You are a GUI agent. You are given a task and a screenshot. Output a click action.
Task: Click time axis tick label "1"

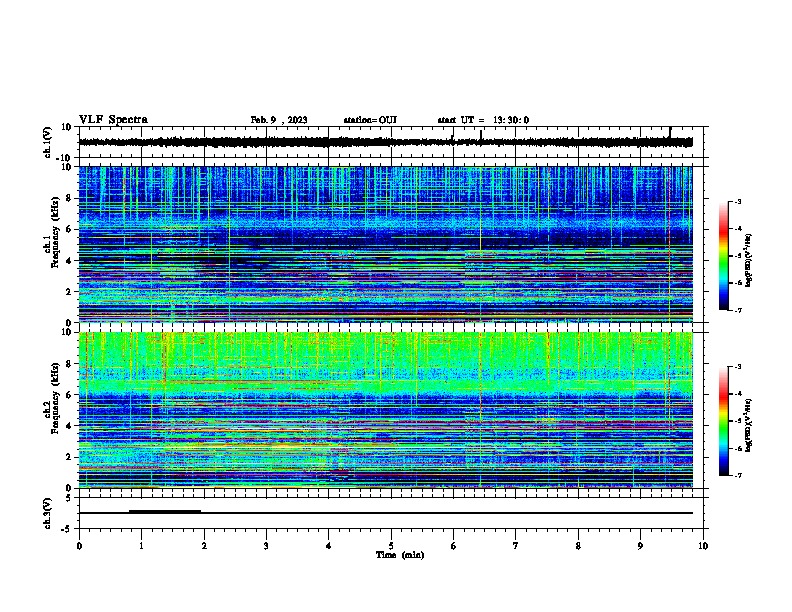[141, 546]
